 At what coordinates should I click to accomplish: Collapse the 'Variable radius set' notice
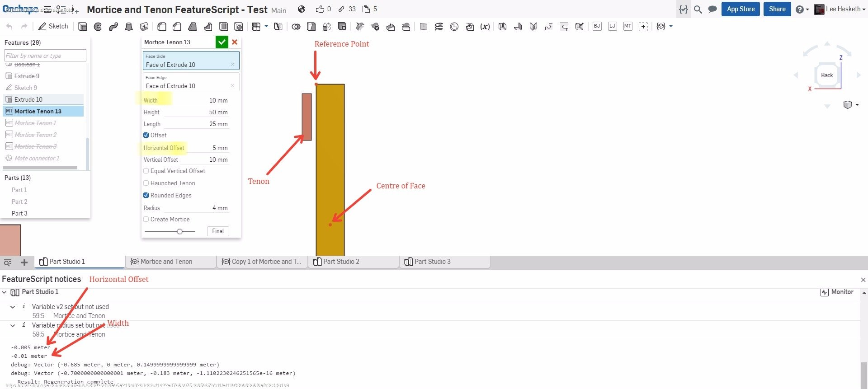coord(13,325)
